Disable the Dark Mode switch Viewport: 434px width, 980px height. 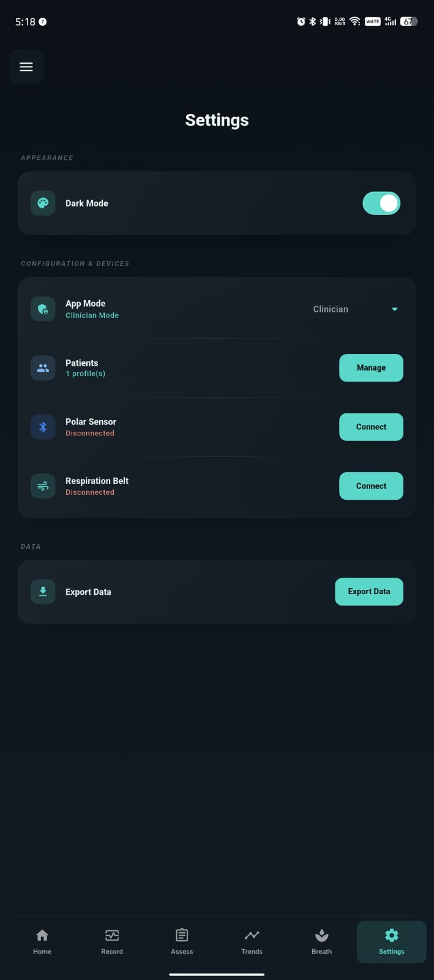click(381, 203)
